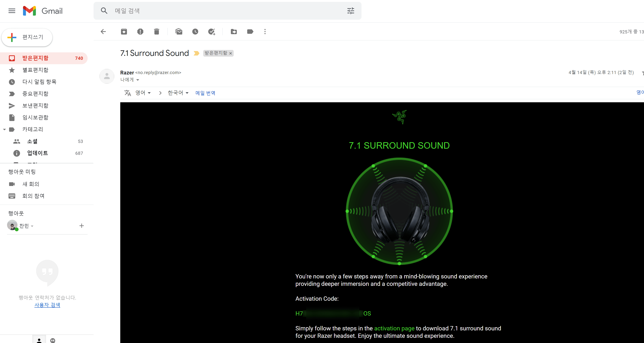Report this email as spam

click(x=140, y=32)
